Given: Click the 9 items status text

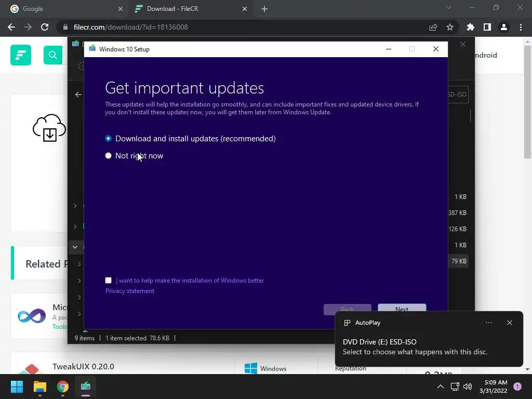Looking at the screenshot, I should tap(85, 338).
